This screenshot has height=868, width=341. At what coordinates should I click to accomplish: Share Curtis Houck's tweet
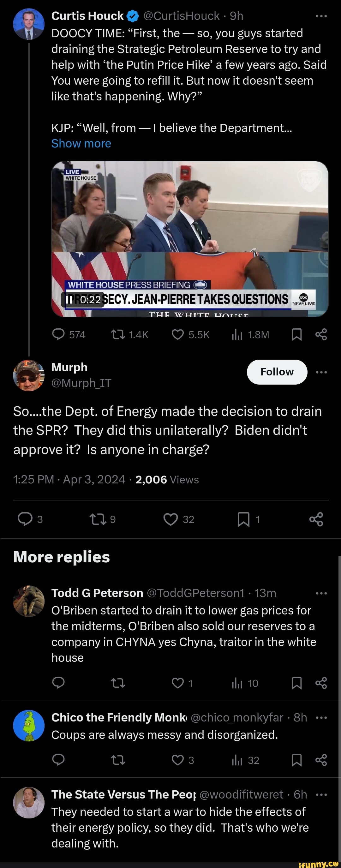(x=321, y=334)
